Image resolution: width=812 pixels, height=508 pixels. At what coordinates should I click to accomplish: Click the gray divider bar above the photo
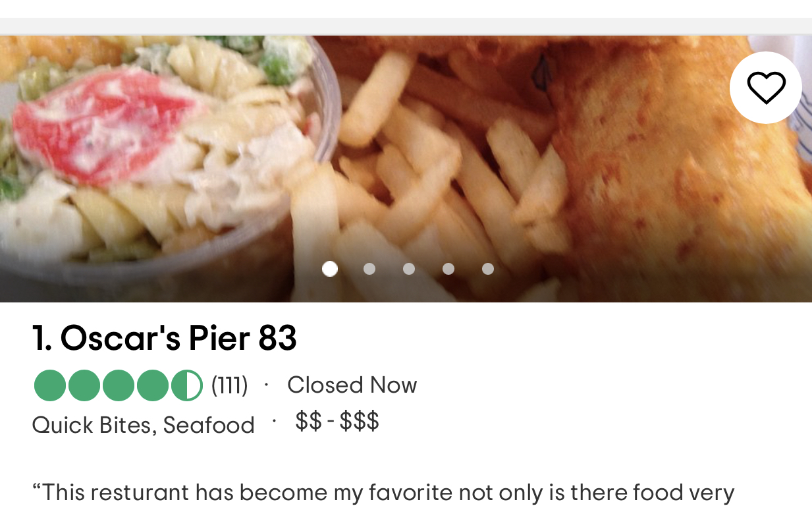[x=406, y=26]
